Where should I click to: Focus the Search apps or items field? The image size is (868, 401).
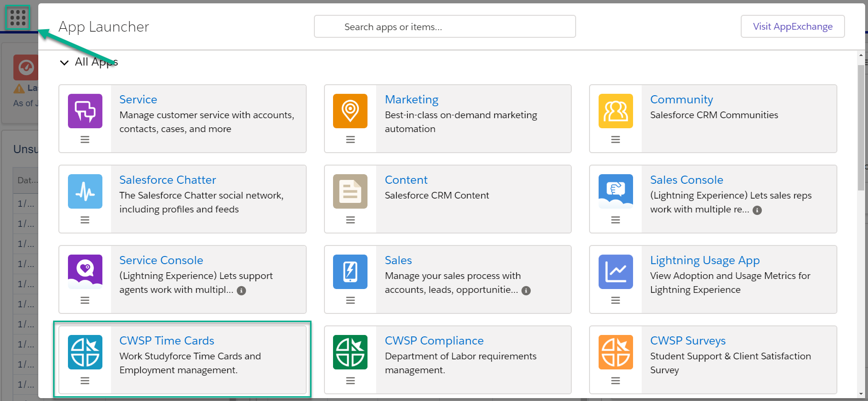click(445, 26)
